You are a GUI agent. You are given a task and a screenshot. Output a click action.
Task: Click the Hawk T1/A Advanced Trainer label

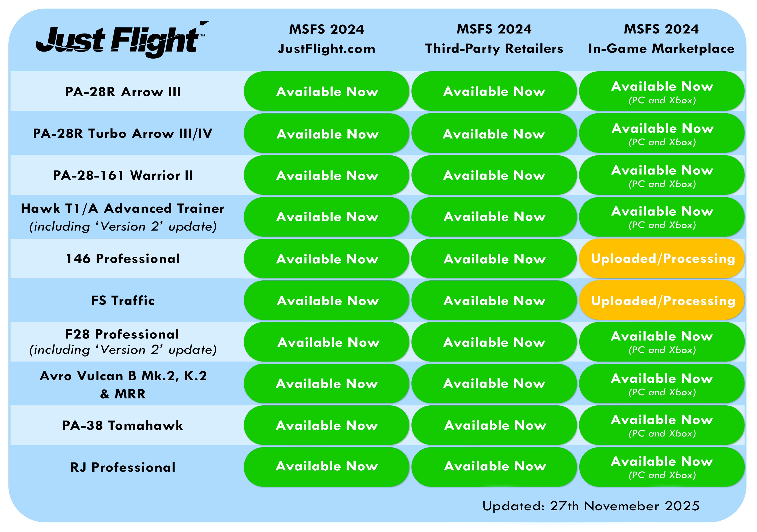(123, 209)
